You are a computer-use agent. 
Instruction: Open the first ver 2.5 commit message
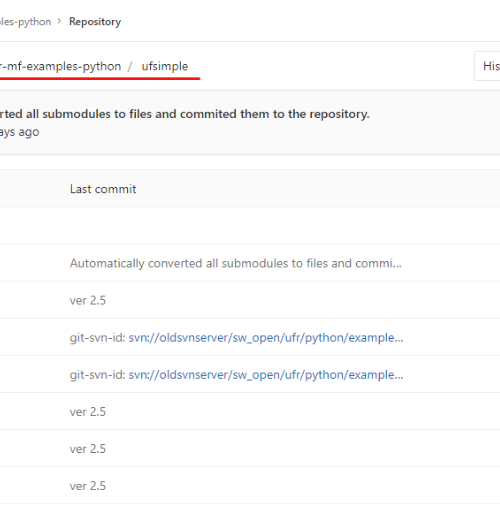[88, 301]
